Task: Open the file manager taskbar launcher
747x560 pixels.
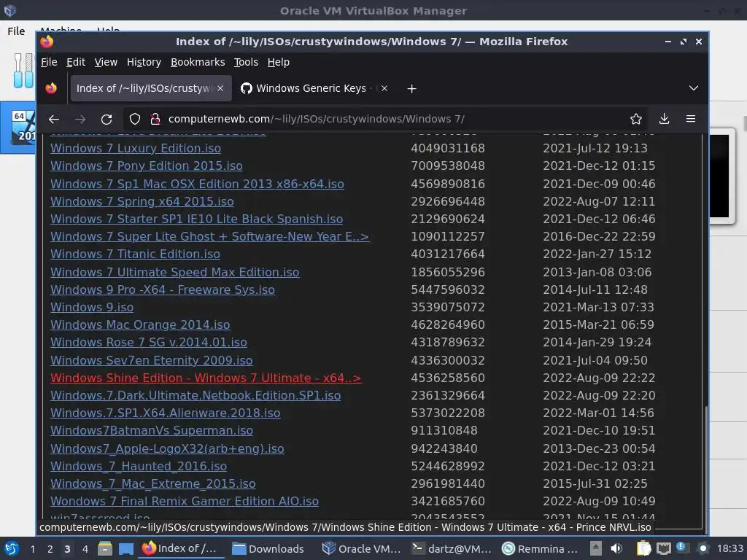Action: 105,548
